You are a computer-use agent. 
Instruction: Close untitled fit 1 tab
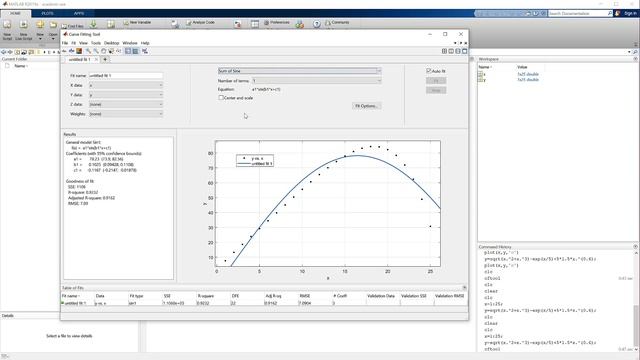pos(96,60)
